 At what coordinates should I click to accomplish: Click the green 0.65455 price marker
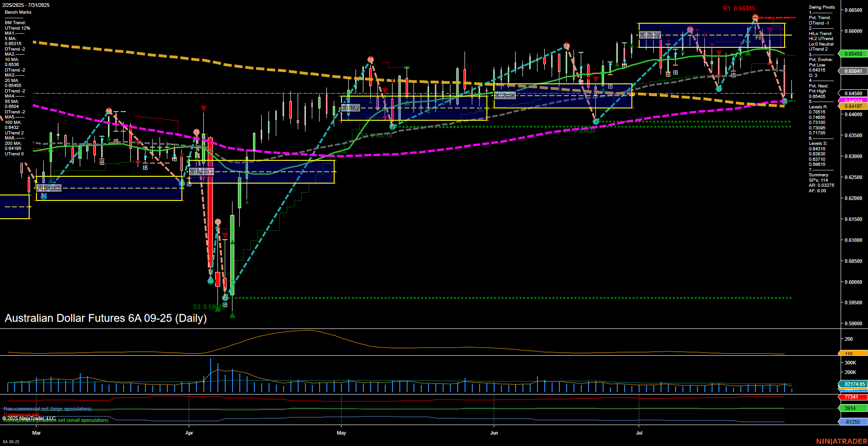tap(853, 54)
